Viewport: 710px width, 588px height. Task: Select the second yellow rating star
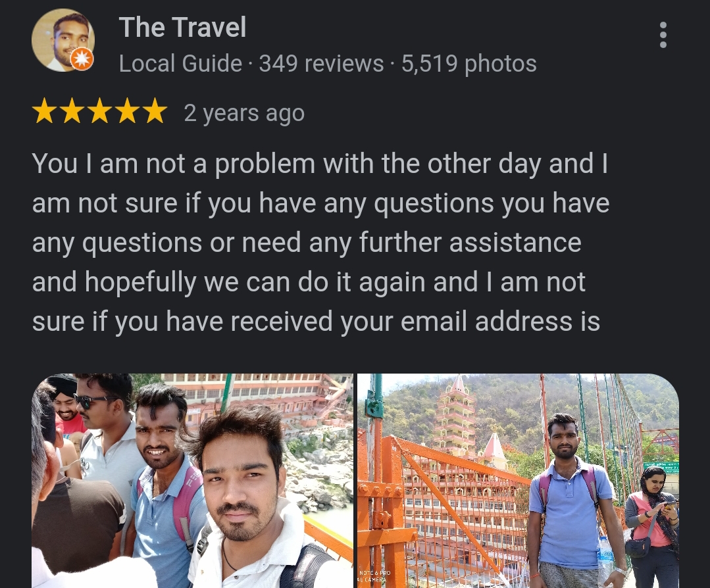[72, 111]
